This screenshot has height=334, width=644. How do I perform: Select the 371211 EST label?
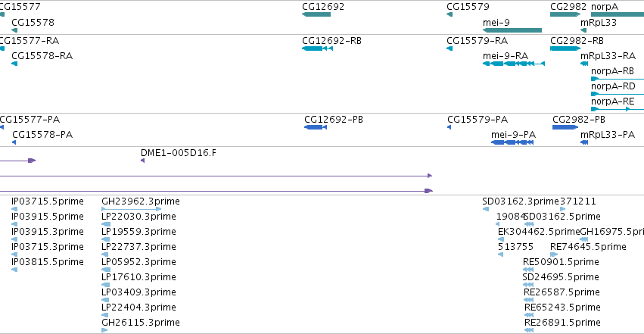click(578, 201)
